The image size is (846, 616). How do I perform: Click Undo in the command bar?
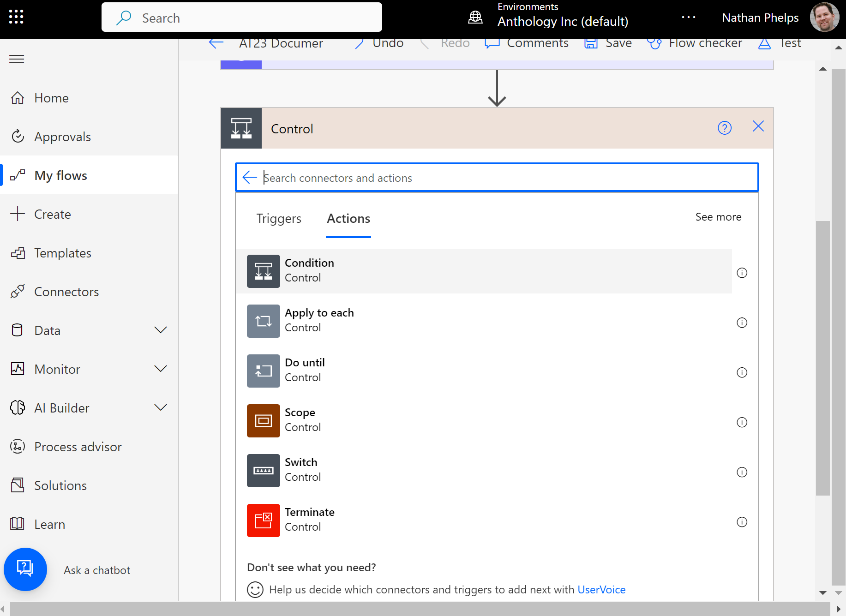pyautogui.click(x=378, y=43)
